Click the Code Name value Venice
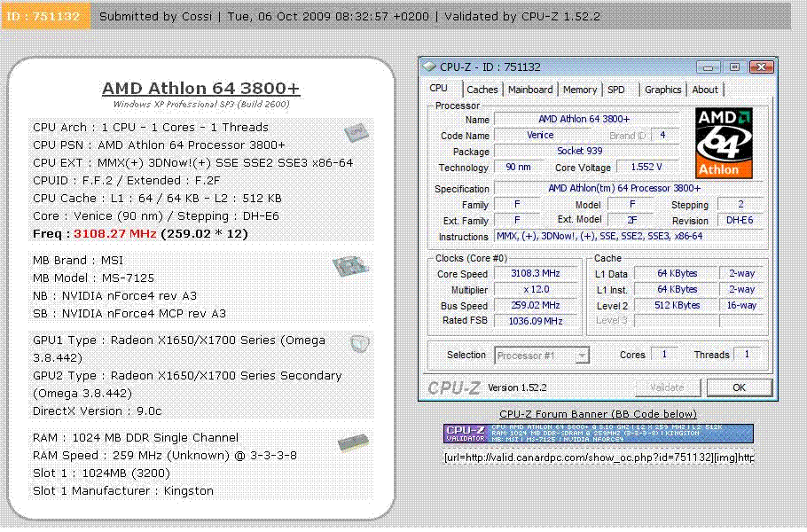Image resolution: width=807 pixels, height=532 pixels. click(x=540, y=136)
